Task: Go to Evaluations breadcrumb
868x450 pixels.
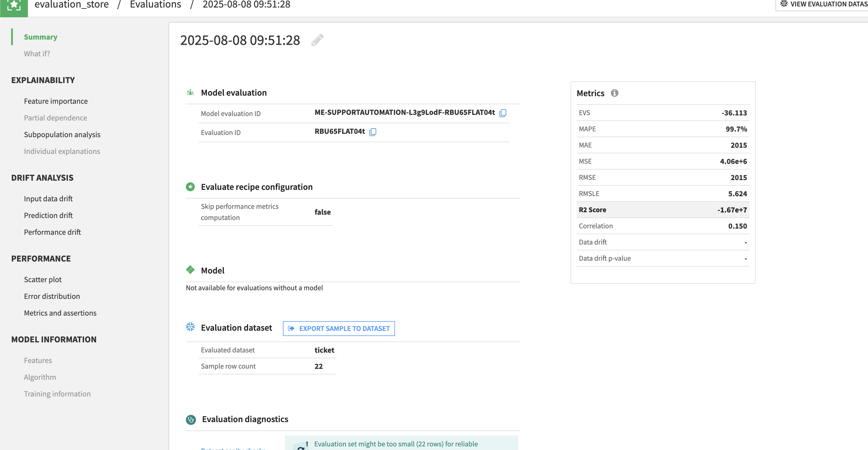Action: pyautogui.click(x=155, y=5)
